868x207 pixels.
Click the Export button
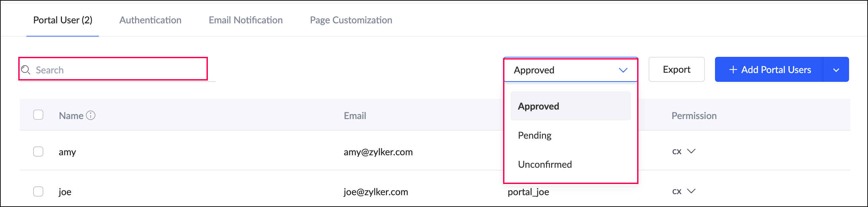(x=676, y=69)
